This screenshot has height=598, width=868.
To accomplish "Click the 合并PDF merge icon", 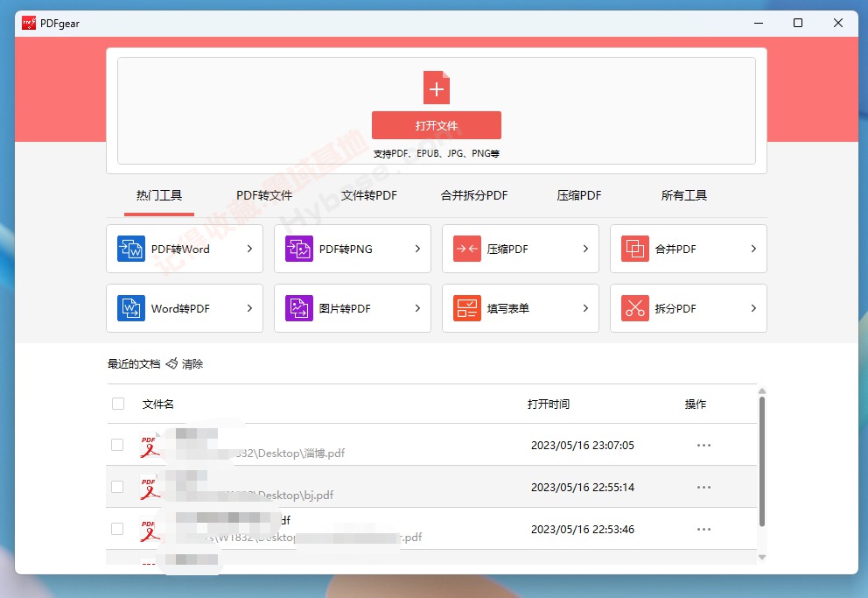I will pyautogui.click(x=635, y=249).
